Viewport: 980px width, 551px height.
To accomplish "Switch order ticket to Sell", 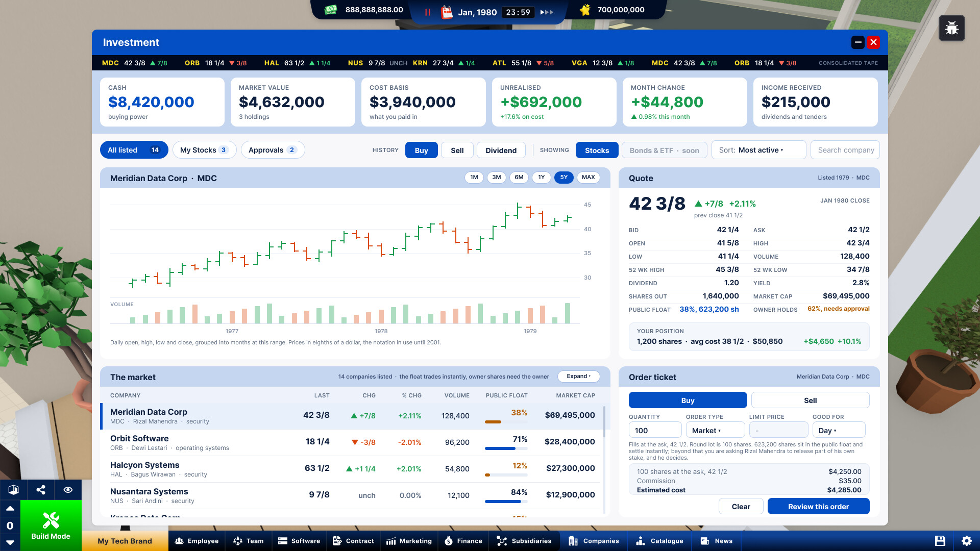I will coord(810,400).
